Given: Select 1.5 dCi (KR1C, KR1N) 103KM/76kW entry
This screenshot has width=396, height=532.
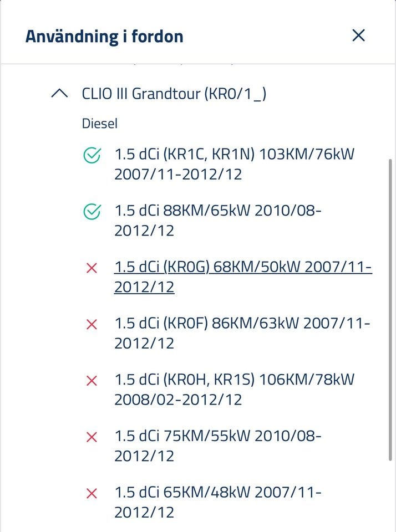Looking at the screenshot, I should point(233,164).
